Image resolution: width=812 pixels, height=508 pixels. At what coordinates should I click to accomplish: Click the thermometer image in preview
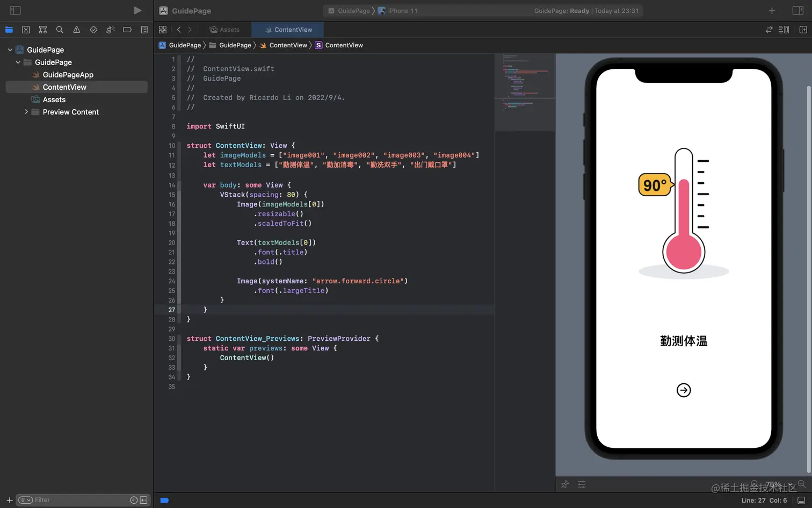pyautogui.click(x=684, y=213)
